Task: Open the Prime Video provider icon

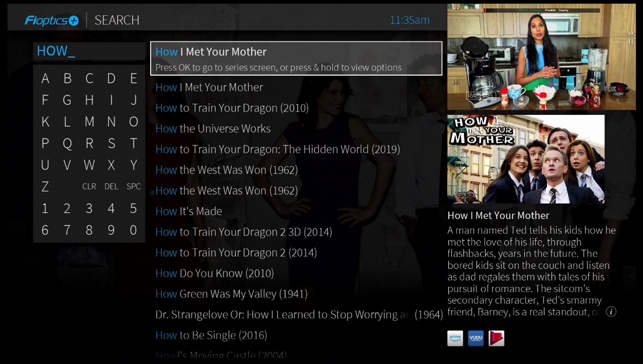Action: click(x=455, y=338)
